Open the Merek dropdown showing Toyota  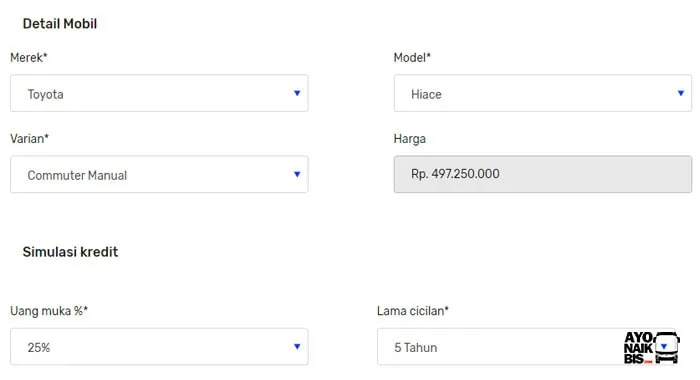tap(159, 93)
